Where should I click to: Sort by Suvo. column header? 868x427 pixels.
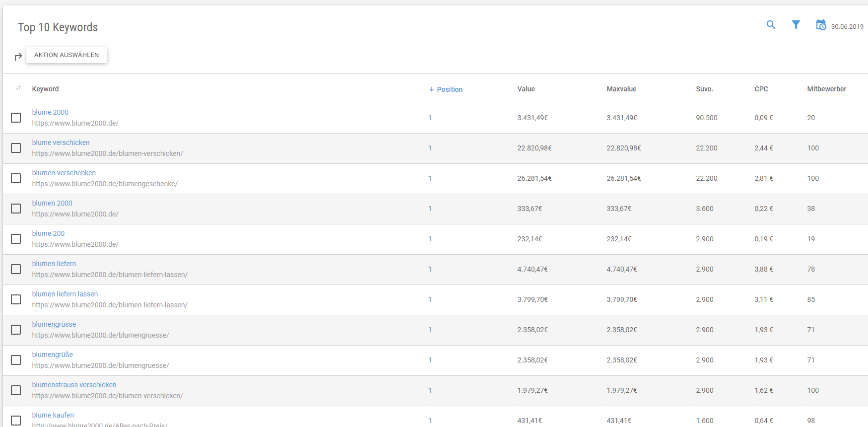(x=704, y=89)
